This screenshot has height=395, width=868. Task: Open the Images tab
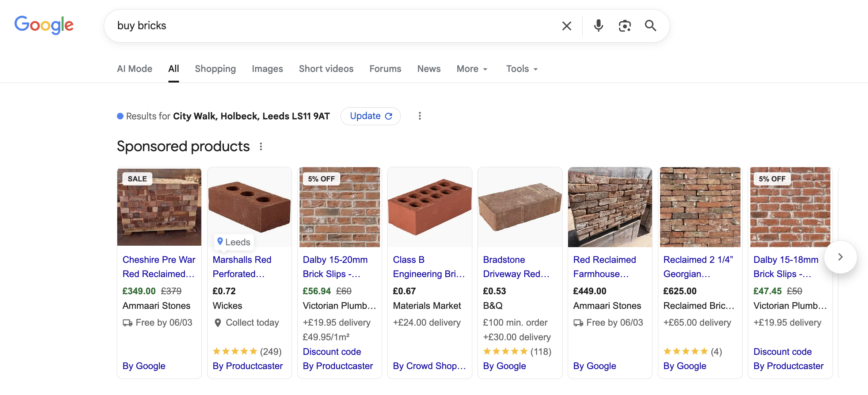267,69
